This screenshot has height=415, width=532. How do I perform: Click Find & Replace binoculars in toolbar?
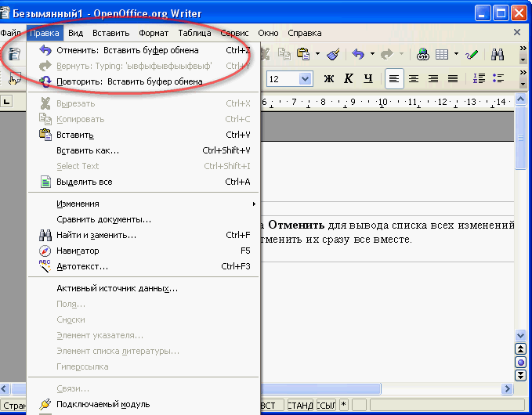pos(498,54)
